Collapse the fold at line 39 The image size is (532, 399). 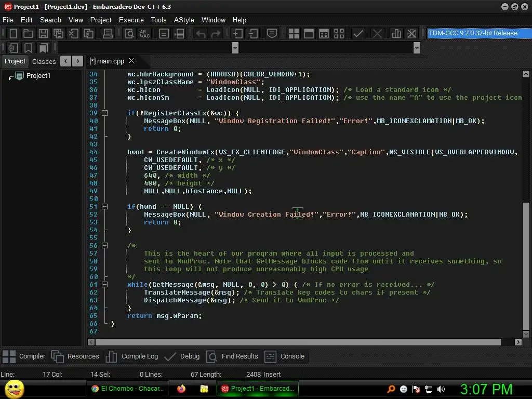tap(105, 113)
